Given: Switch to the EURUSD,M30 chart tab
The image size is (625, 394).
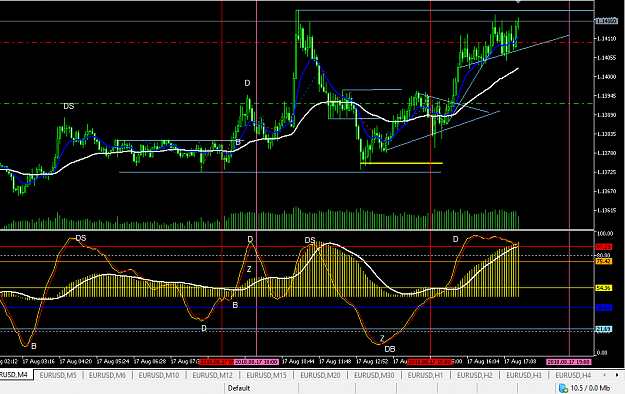Looking at the screenshot, I should (374, 375).
